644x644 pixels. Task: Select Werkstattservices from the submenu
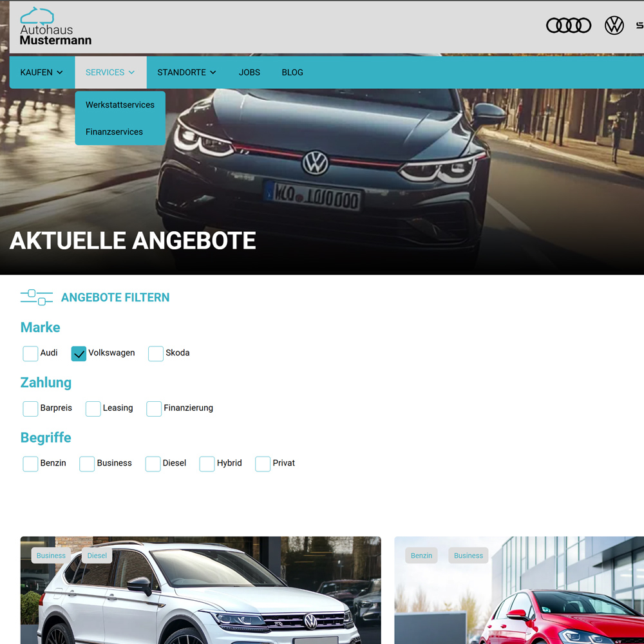tap(120, 105)
